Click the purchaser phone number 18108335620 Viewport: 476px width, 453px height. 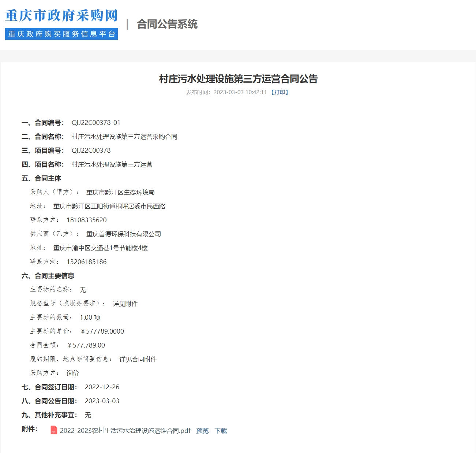coord(87,220)
